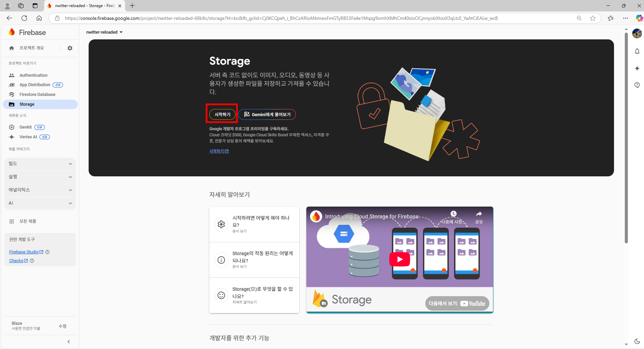Open Firebase Studio link
644x349 pixels.
click(x=26, y=252)
